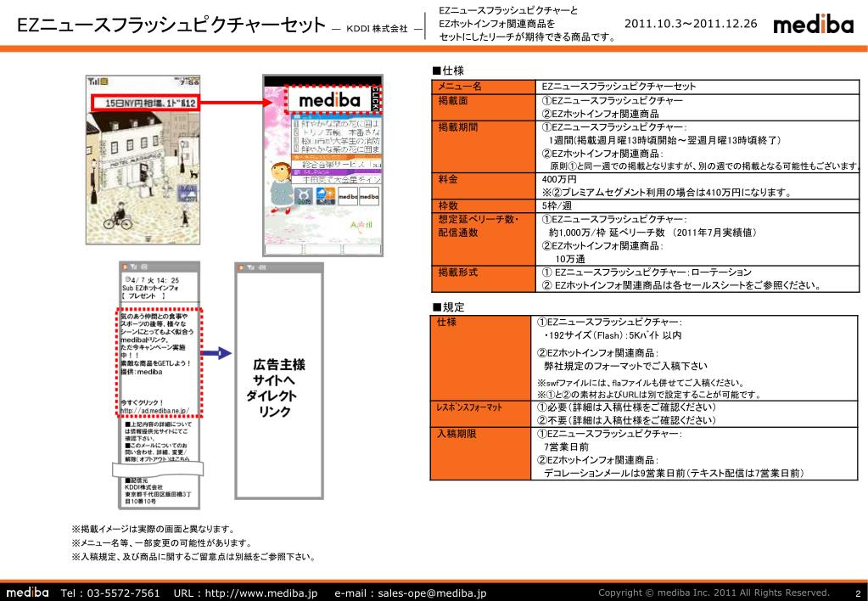Click the note 掲載イメージは実際の画面と異なります
868x601 pixels.
click(x=154, y=529)
